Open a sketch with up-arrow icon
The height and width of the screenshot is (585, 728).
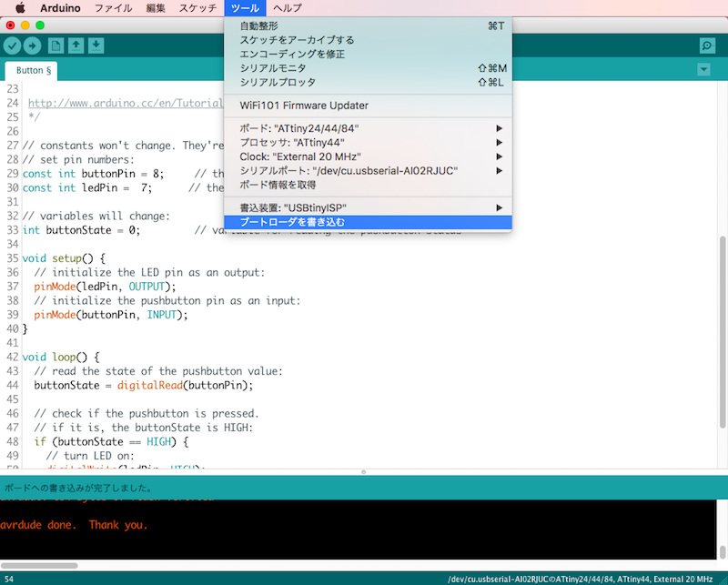[76, 45]
